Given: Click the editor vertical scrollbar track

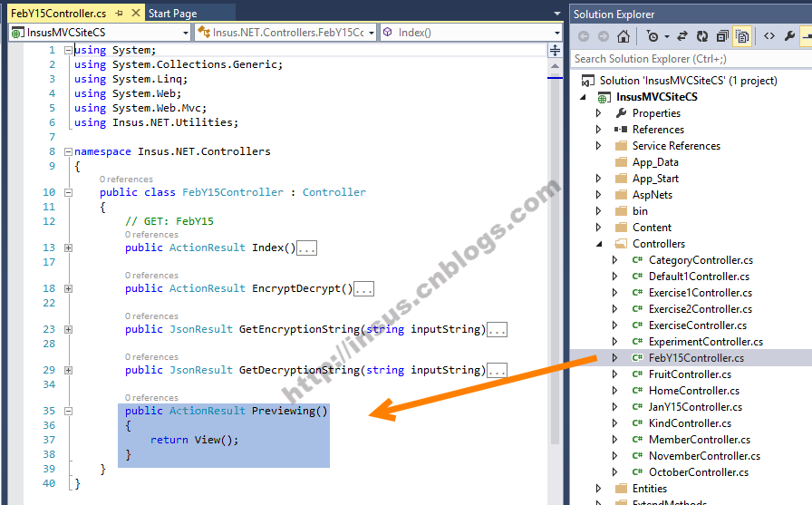Looking at the screenshot, I should tap(555, 259).
